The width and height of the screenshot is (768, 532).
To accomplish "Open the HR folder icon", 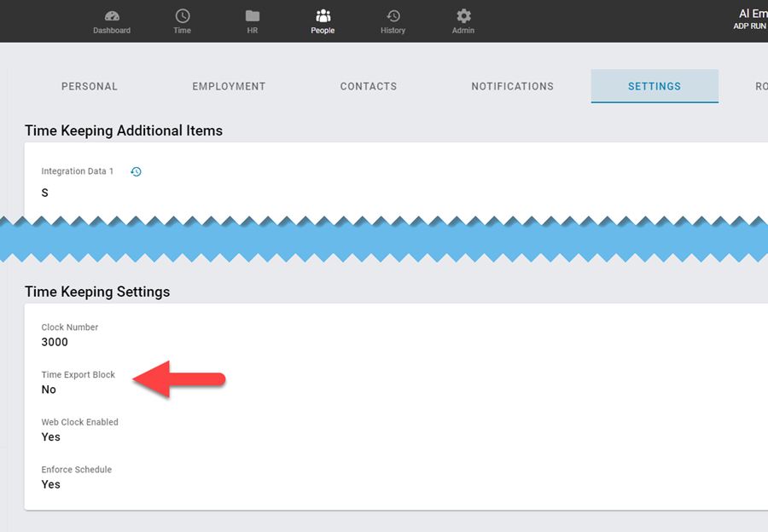I will [x=253, y=15].
